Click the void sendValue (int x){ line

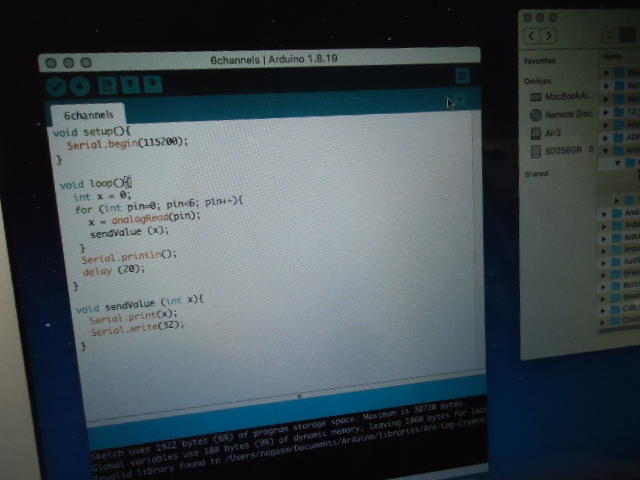(x=139, y=304)
